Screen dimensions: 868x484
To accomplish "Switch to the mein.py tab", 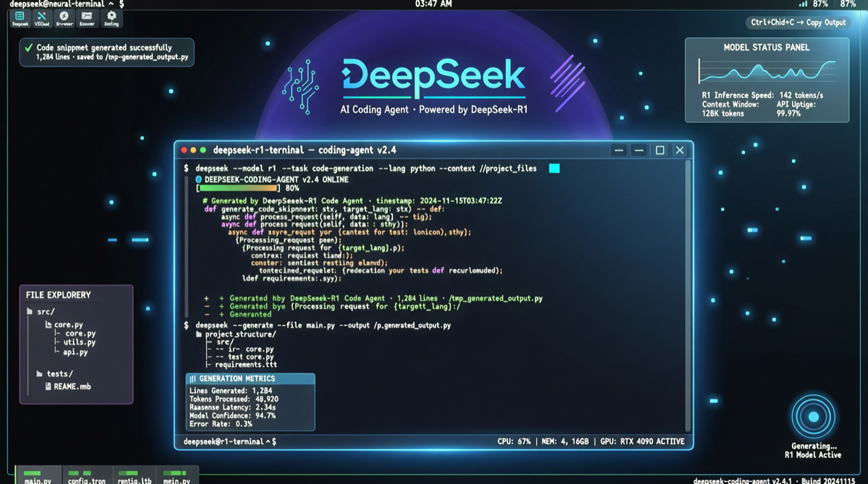I will (x=177, y=476).
